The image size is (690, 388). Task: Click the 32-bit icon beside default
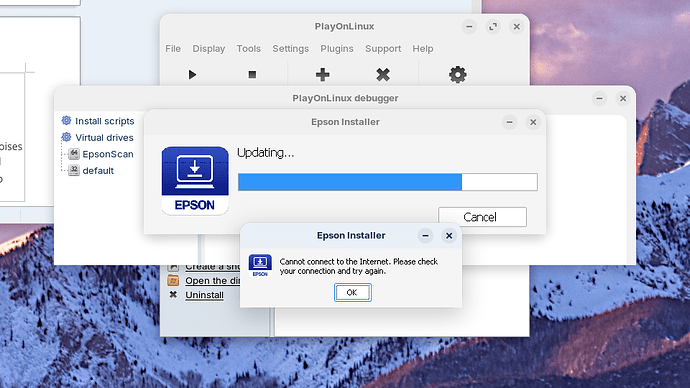point(74,170)
